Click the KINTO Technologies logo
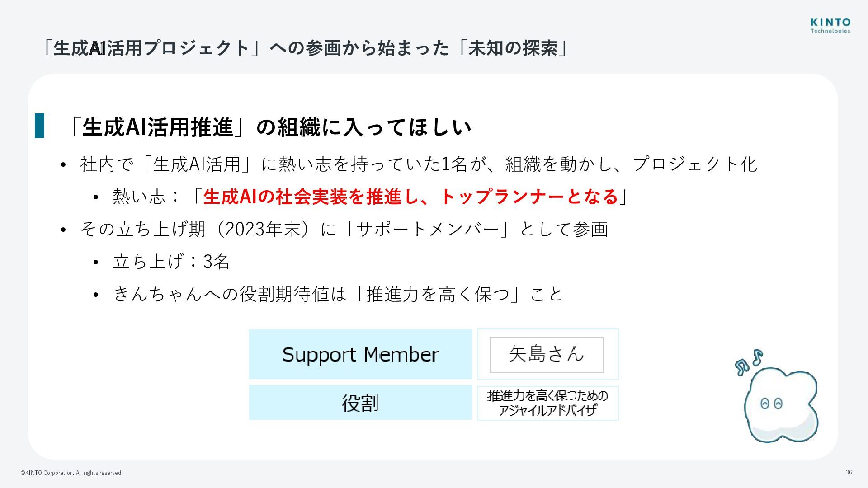The width and height of the screenshot is (868, 488). [830, 25]
